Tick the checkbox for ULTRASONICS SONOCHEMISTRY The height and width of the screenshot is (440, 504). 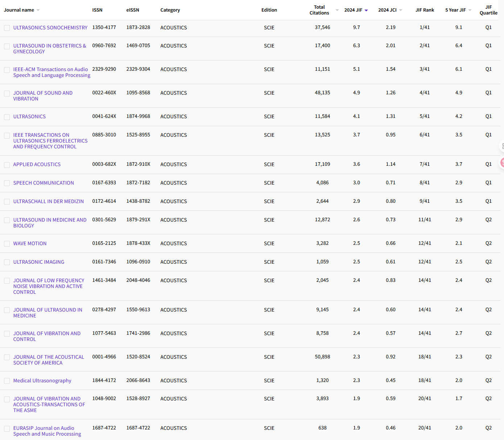tap(7, 28)
